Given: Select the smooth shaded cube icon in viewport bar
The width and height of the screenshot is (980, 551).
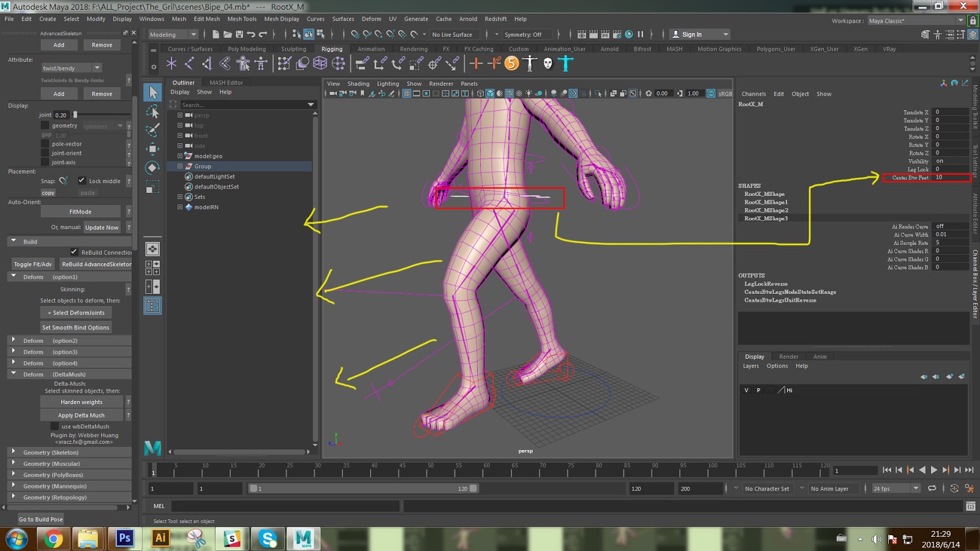Looking at the screenshot, I should click(491, 93).
